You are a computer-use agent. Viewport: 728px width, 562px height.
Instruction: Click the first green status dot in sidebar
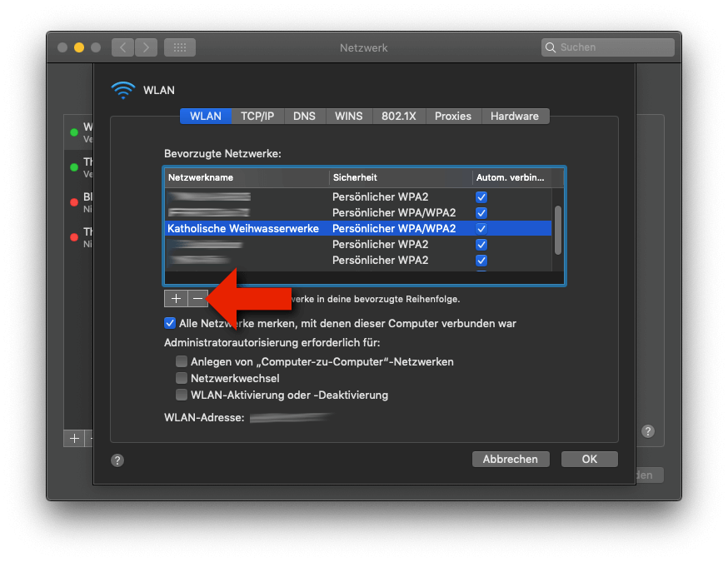(74, 132)
